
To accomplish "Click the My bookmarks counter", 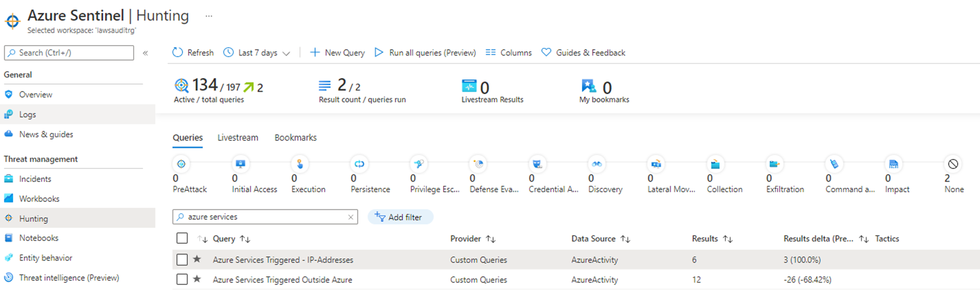I will [604, 91].
